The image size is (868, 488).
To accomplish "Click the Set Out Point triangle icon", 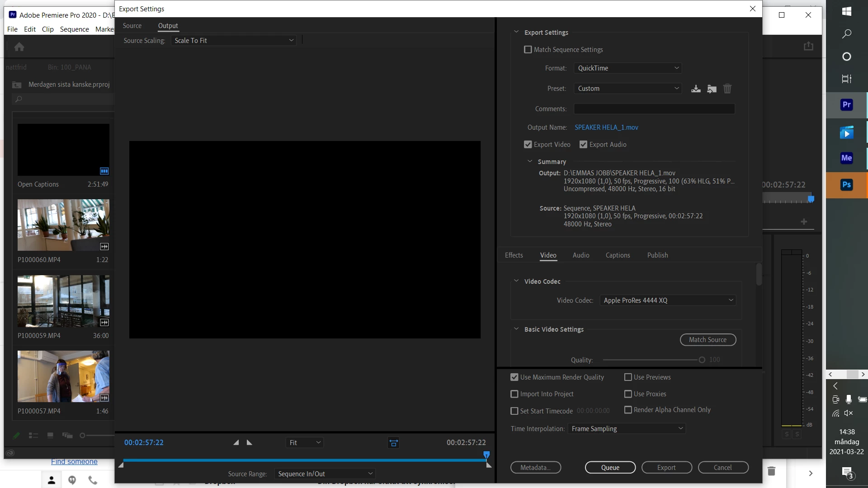I will [x=250, y=442].
